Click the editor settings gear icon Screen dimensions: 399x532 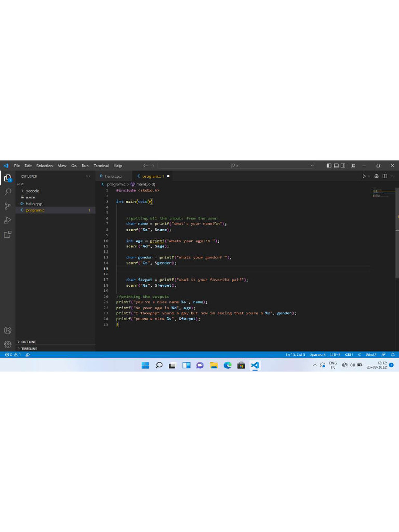376,176
